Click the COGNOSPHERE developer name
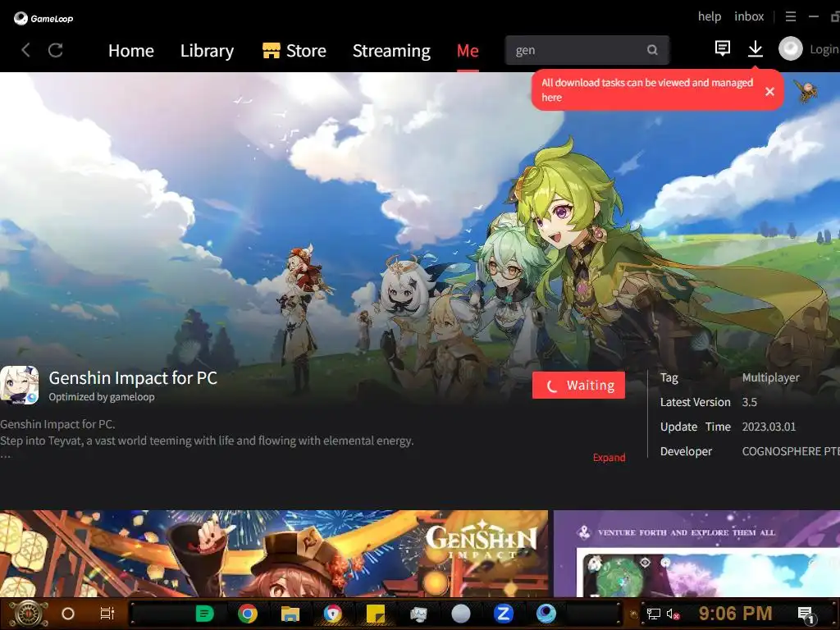The width and height of the screenshot is (840, 630). [x=790, y=452]
